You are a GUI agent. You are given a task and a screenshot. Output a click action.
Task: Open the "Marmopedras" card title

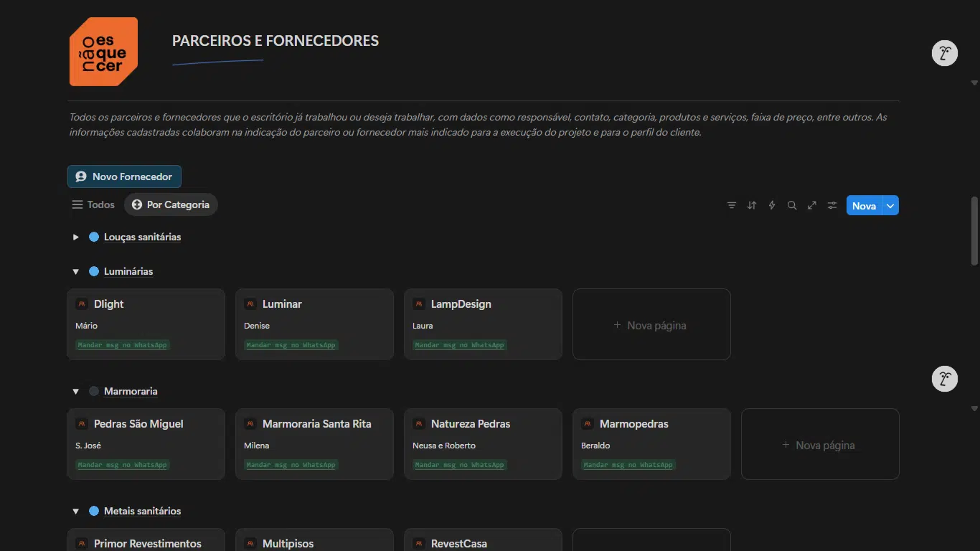point(634,424)
